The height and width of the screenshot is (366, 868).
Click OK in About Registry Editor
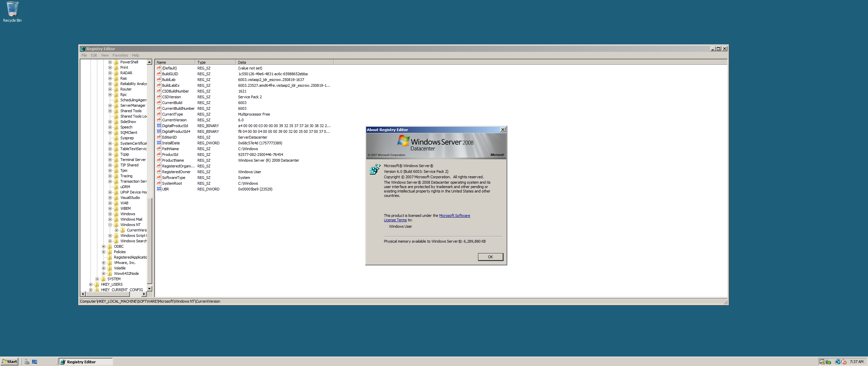coord(490,257)
